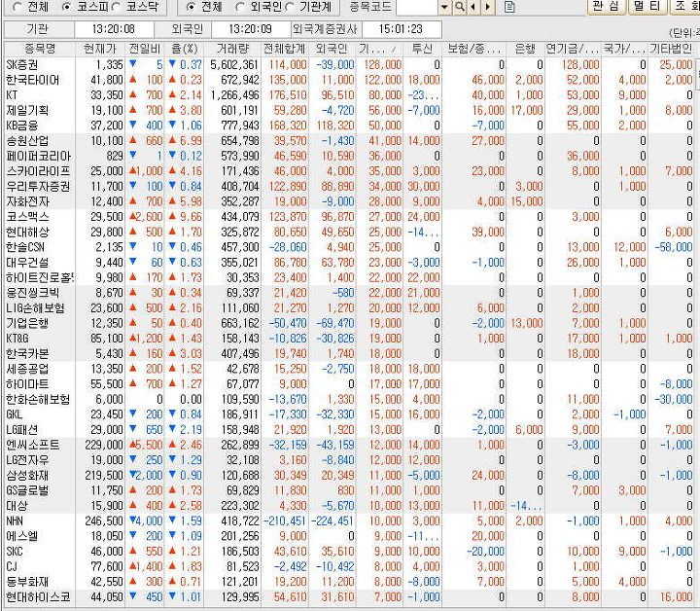Sort by 전일비 column header
Screen dimensions: 700x611
pos(145,49)
